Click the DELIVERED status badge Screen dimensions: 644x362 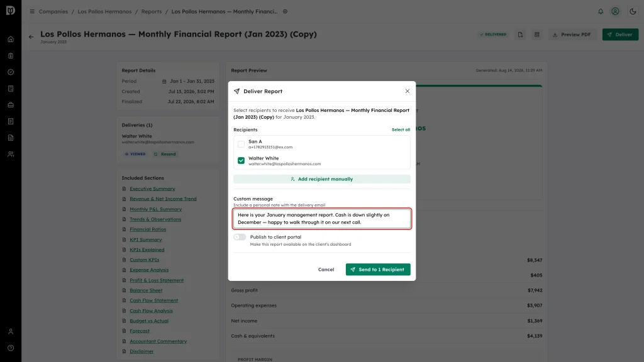tap(493, 35)
